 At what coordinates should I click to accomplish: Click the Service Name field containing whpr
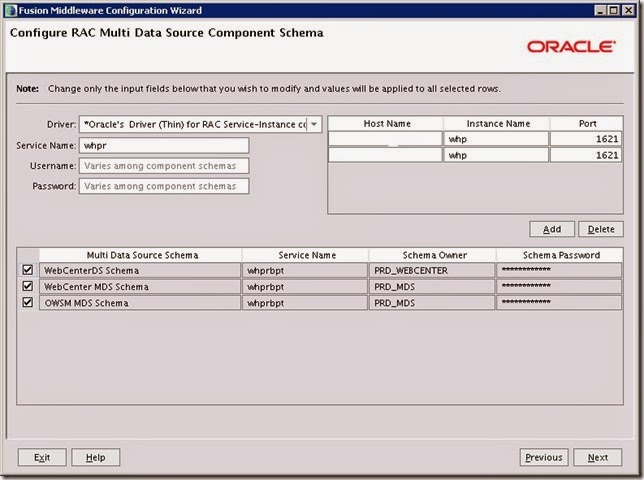[x=164, y=145]
